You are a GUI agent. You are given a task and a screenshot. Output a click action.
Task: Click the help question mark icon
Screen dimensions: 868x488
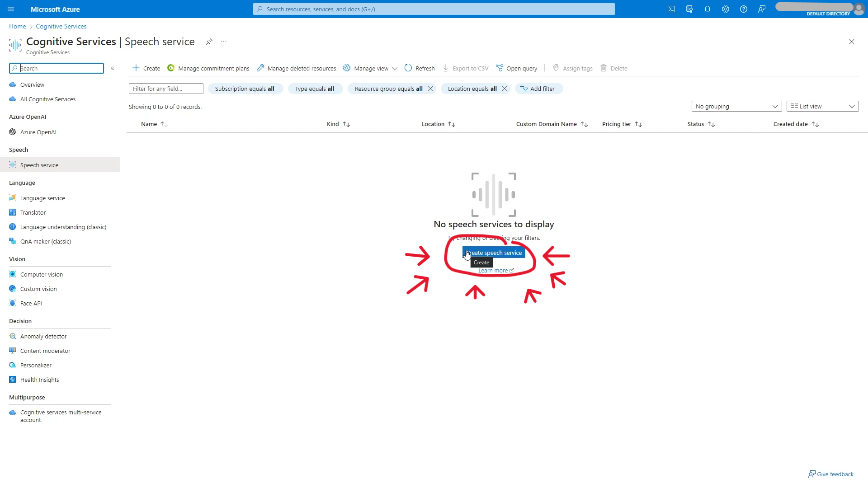click(744, 9)
